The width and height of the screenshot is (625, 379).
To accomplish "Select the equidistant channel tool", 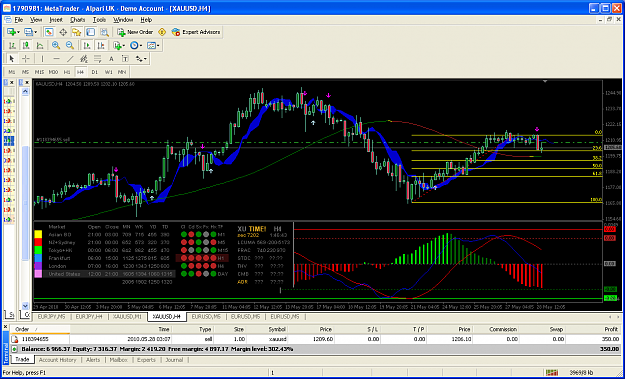I will coord(84,59).
